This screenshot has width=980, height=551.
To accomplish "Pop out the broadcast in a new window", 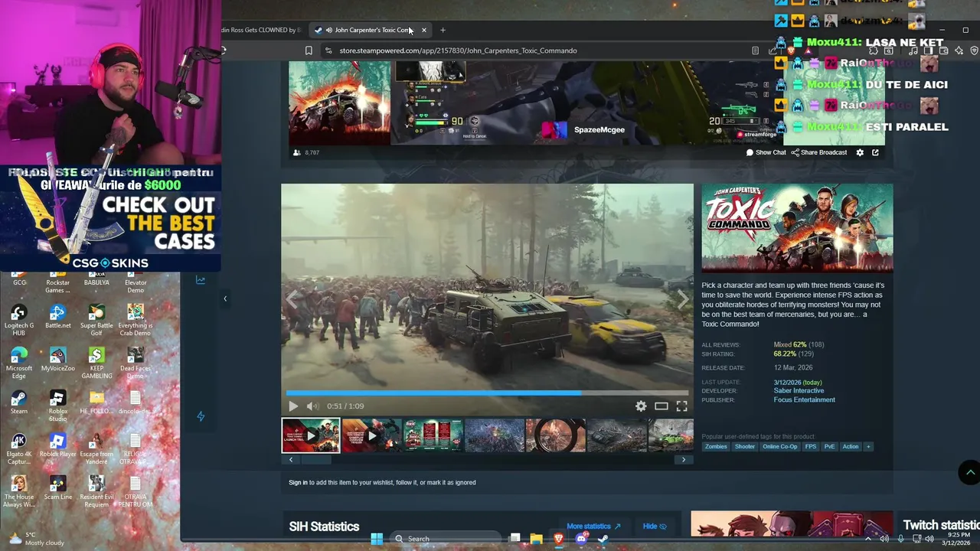I will point(875,152).
